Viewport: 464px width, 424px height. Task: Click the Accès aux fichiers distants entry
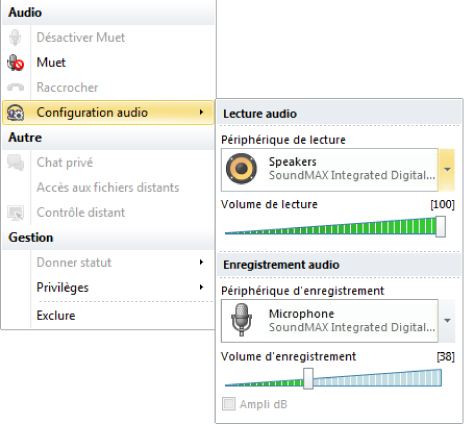pos(108,187)
